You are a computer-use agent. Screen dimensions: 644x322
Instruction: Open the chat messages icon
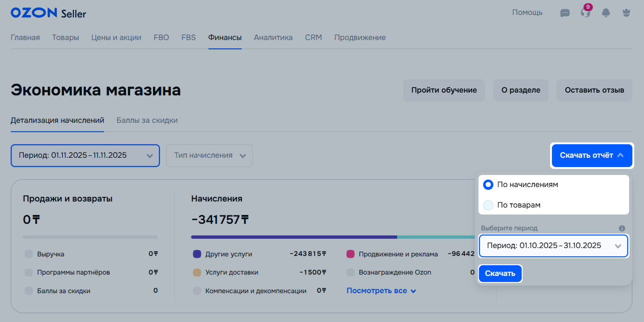point(565,13)
